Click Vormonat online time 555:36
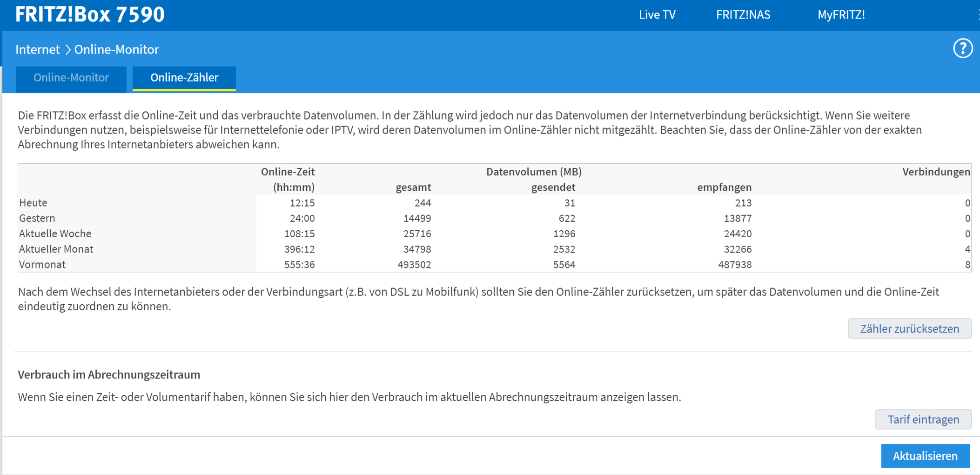 (x=299, y=264)
